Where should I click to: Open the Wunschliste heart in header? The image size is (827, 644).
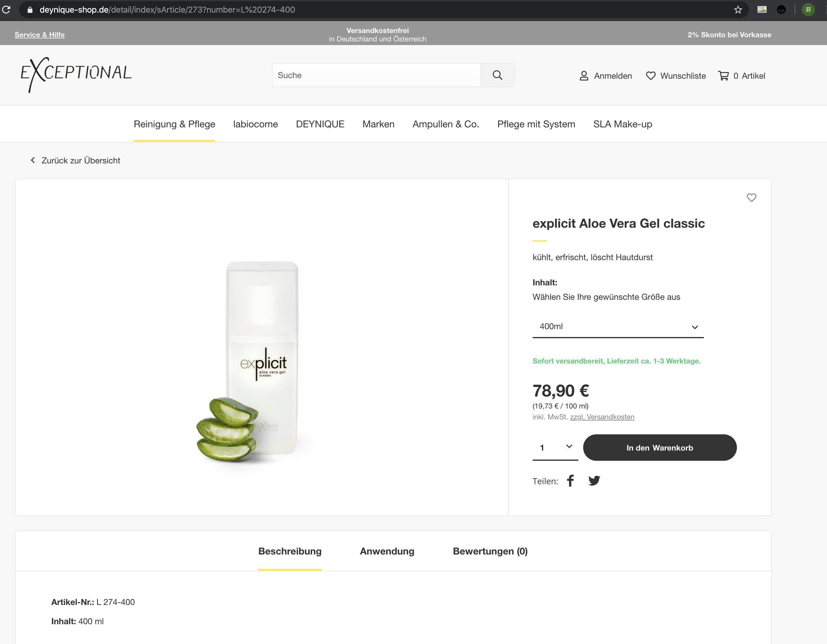(x=650, y=76)
